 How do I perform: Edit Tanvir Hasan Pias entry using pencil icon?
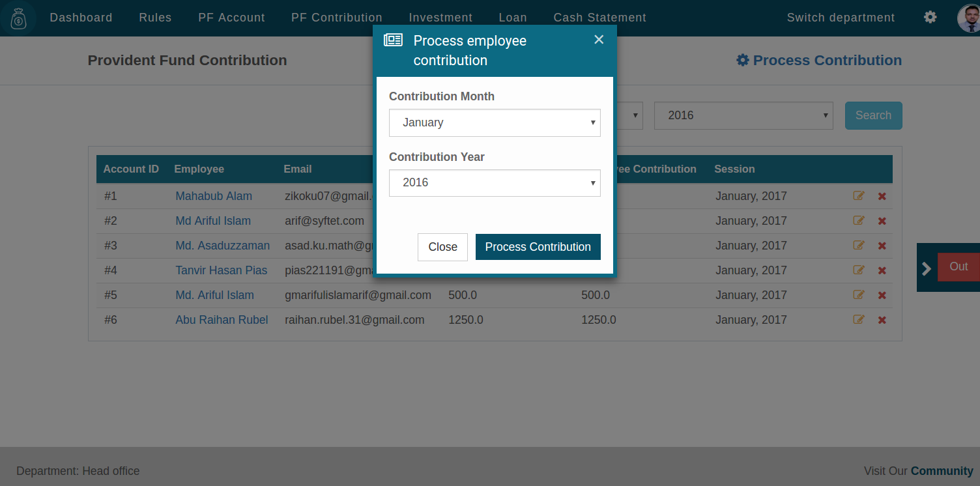(858, 270)
